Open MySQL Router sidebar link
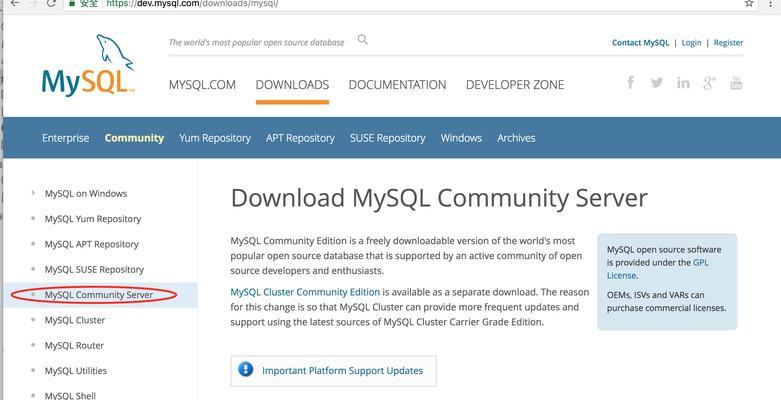 74,346
